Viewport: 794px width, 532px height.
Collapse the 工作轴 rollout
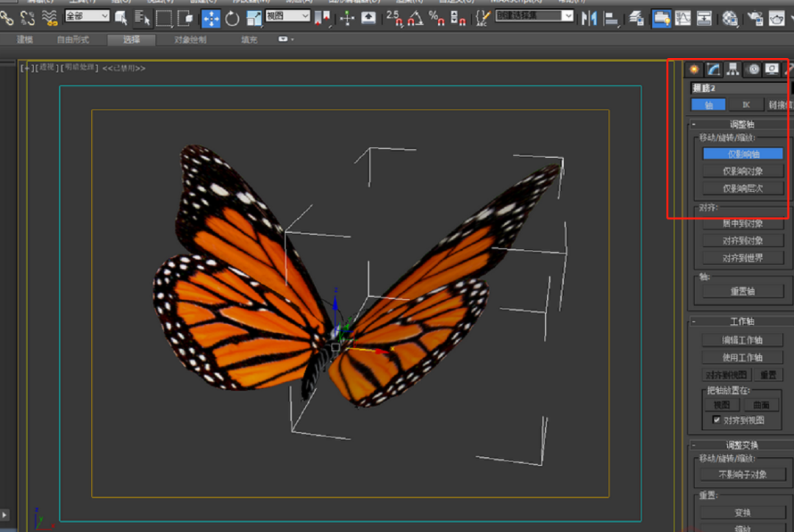pos(740,321)
